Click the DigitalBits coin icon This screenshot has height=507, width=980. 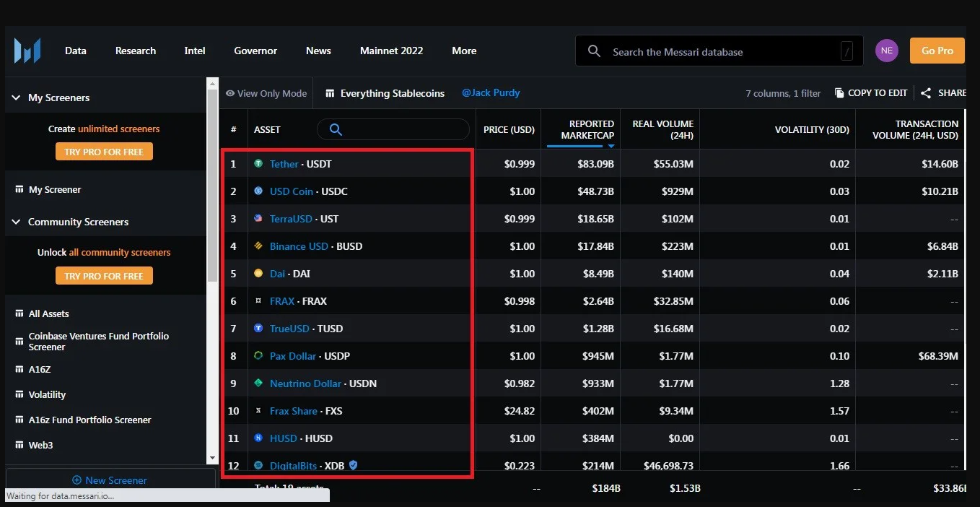tap(258, 466)
